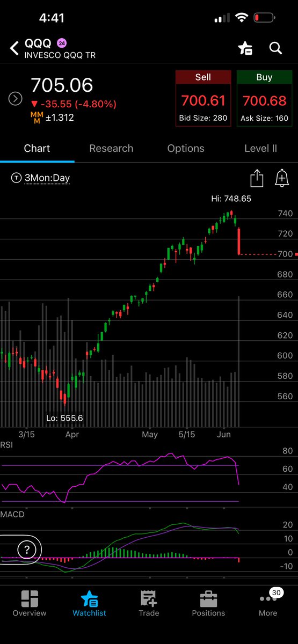Tap the last price 705.06
298x644 pixels.
point(62,85)
